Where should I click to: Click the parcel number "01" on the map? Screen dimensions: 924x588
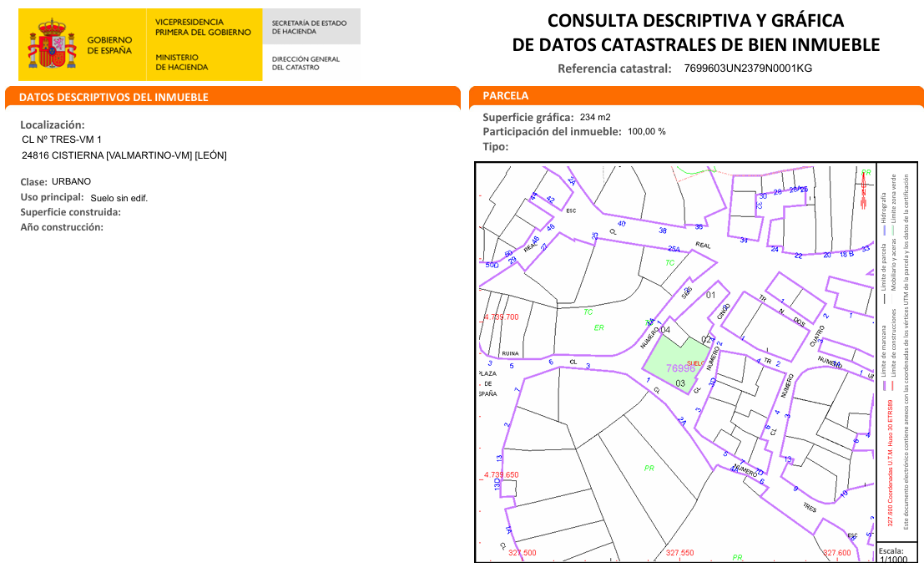coord(710,296)
